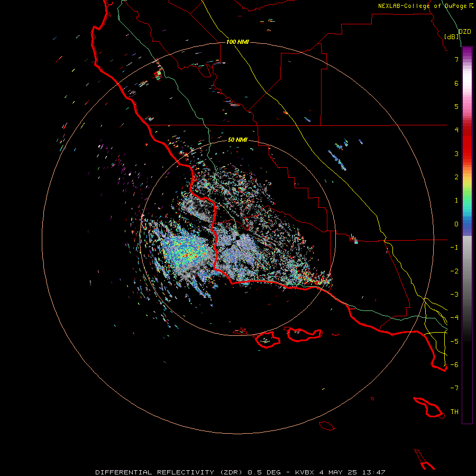The image size is (476, 476).
Task: Click the DZD product label above the scale
Action: [x=465, y=32]
